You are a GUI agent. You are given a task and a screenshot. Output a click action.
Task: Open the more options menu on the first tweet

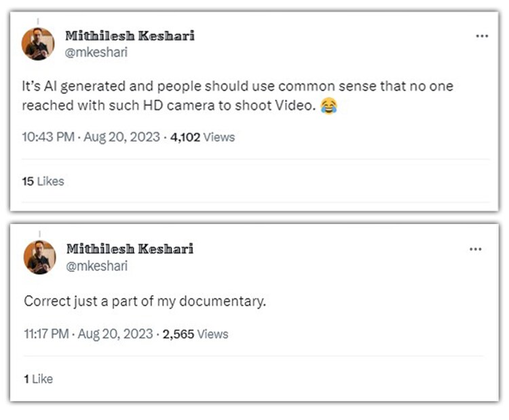(x=482, y=37)
